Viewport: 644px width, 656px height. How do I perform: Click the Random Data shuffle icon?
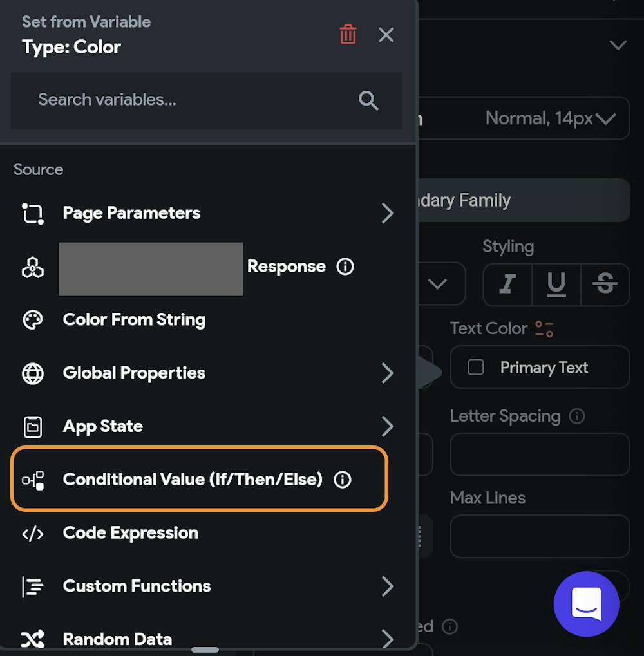tap(32, 639)
